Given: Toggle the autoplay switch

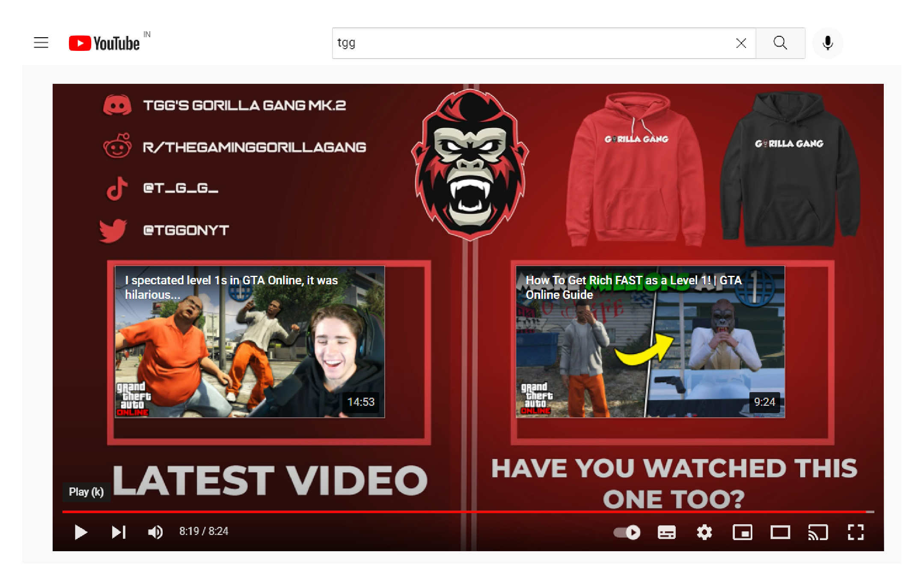Looking at the screenshot, I should (627, 532).
